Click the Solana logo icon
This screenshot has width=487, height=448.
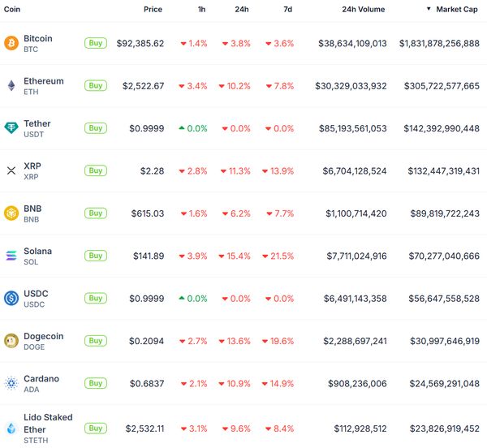11,256
